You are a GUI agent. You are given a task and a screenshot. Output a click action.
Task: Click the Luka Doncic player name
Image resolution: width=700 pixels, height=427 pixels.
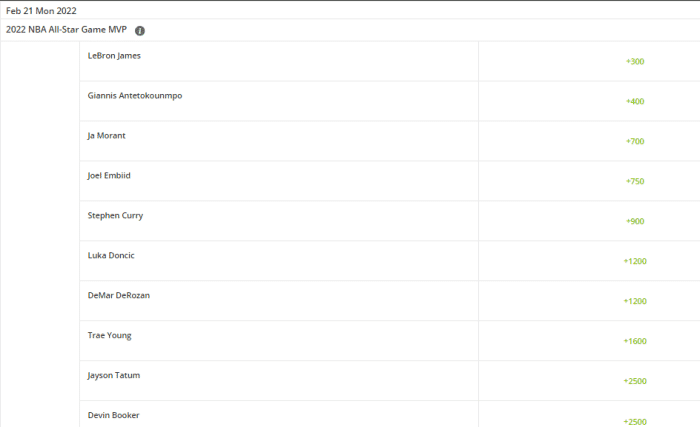point(111,256)
